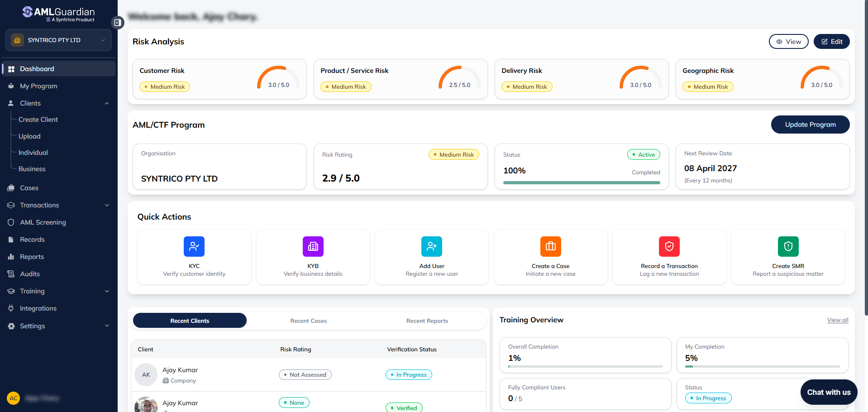Select Create Client under Clients
The image size is (868, 412).
(x=38, y=120)
